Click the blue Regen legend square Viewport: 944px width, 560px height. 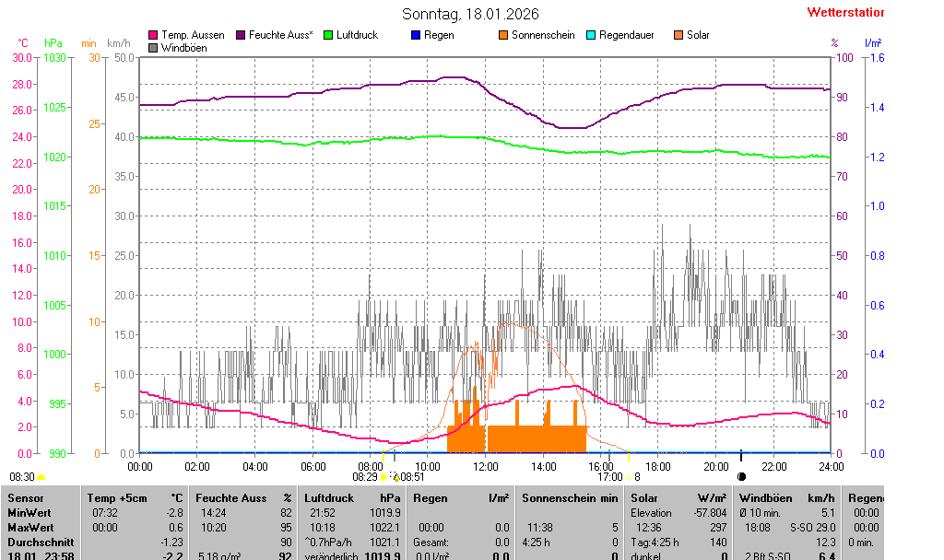416,35
